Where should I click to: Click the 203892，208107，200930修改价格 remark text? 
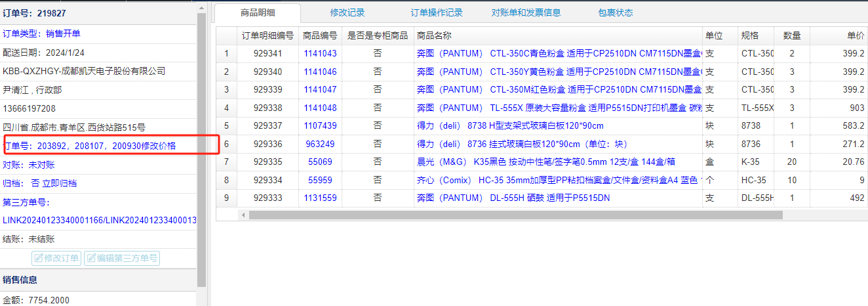point(106,146)
